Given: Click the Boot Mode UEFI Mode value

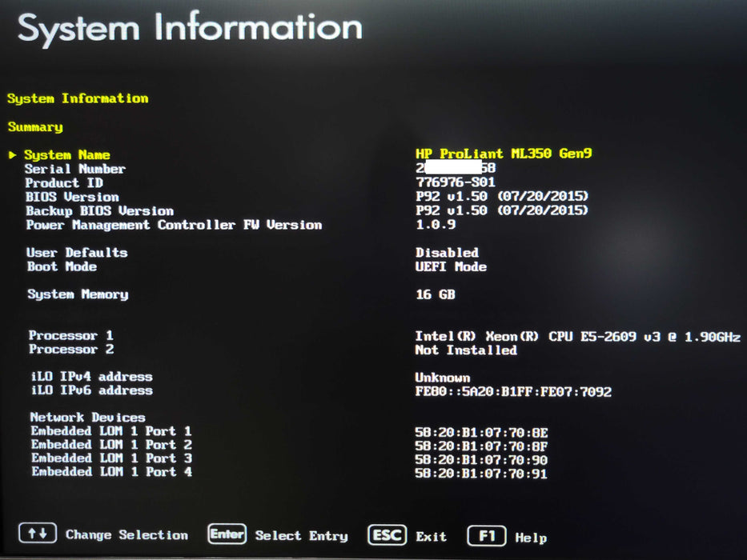Looking at the screenshot, I should click(451, 266).
